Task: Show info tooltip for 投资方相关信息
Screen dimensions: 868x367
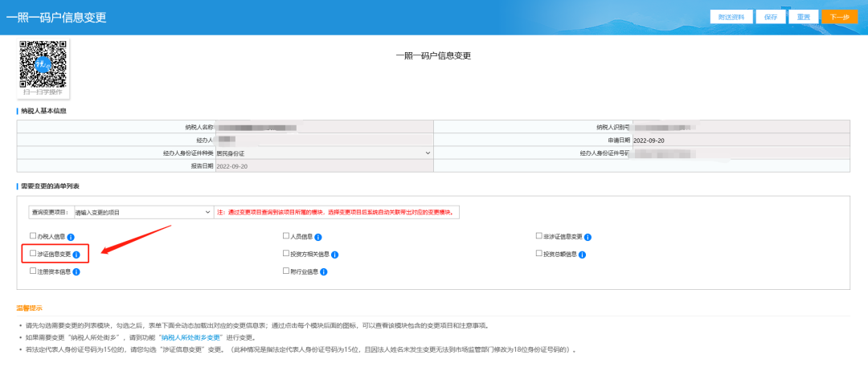Action: point(334,255)
